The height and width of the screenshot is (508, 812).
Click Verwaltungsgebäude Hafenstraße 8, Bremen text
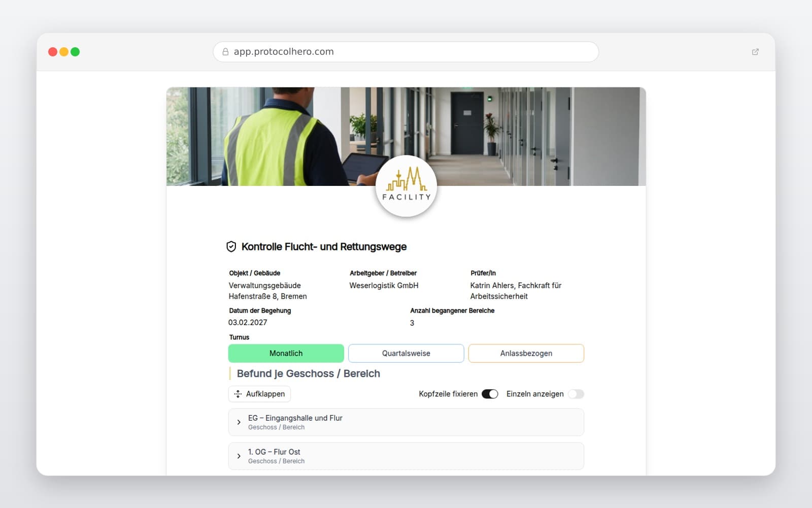(267, 291)
